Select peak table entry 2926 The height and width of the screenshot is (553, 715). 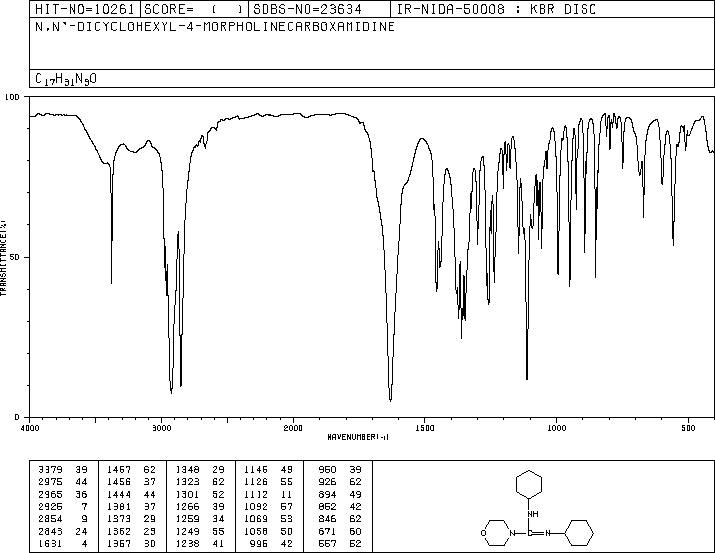point(50,506)
